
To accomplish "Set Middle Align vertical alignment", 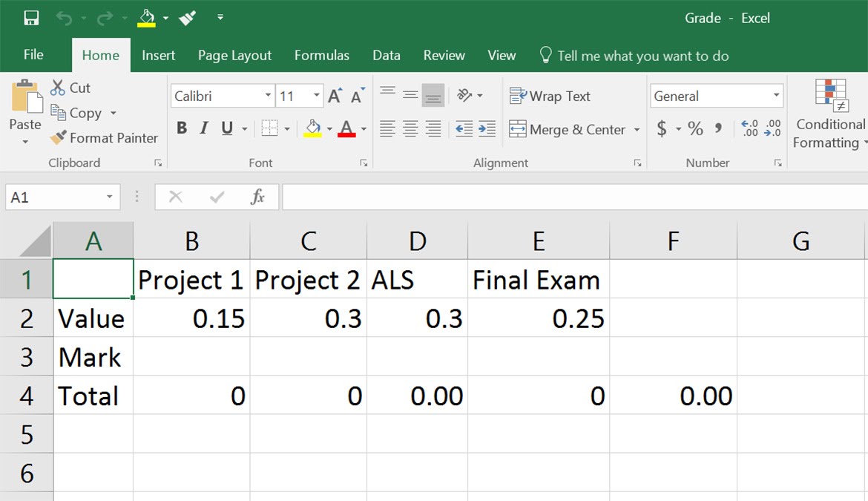I will click(410, 95).
